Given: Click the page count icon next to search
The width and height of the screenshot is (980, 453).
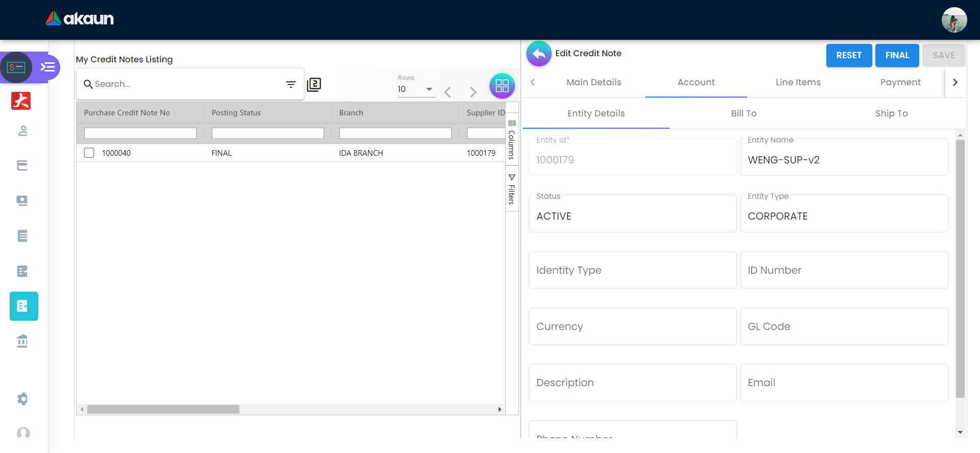Looking at the screenshot, I should click(314, 84).
